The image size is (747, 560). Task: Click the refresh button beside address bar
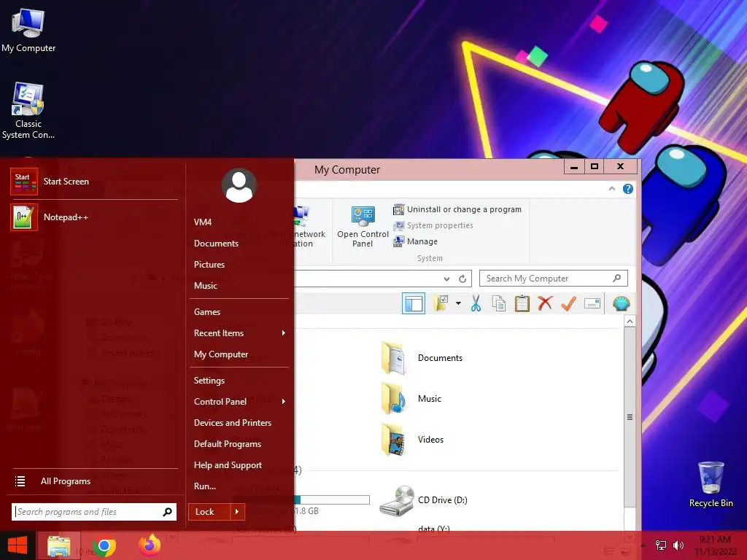click(x=462, y=279)
